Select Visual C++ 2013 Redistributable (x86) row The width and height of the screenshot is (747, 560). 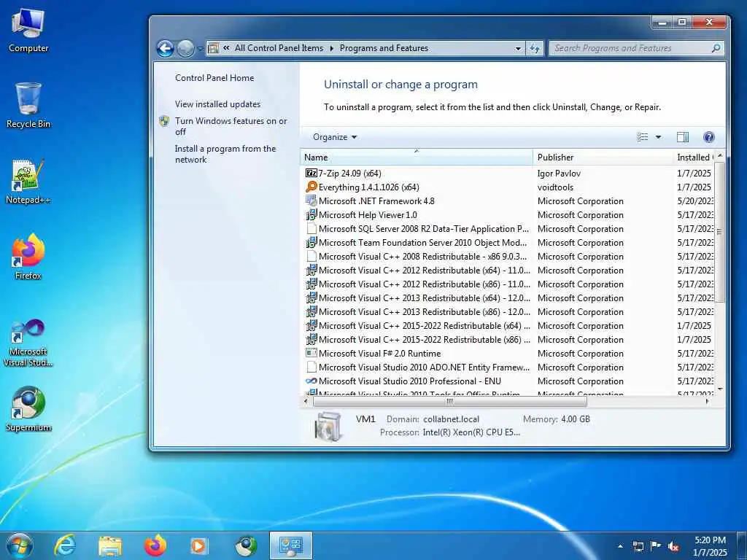(508, 311)
